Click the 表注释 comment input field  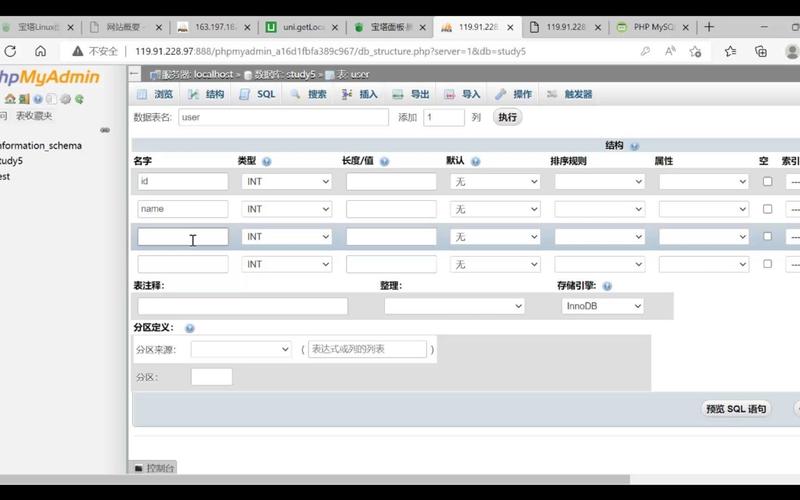(242, 306)
